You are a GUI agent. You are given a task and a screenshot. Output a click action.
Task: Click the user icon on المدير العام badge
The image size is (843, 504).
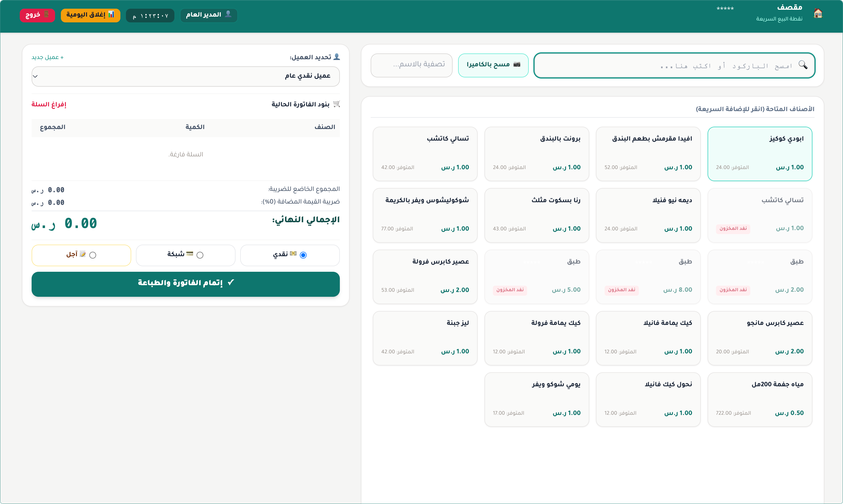point(228,14)
